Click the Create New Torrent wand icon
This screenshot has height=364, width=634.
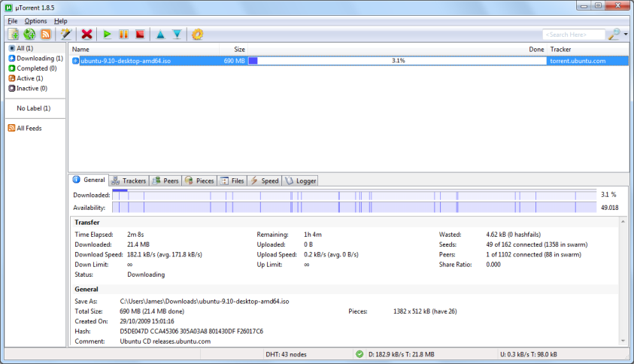(66, 35)
